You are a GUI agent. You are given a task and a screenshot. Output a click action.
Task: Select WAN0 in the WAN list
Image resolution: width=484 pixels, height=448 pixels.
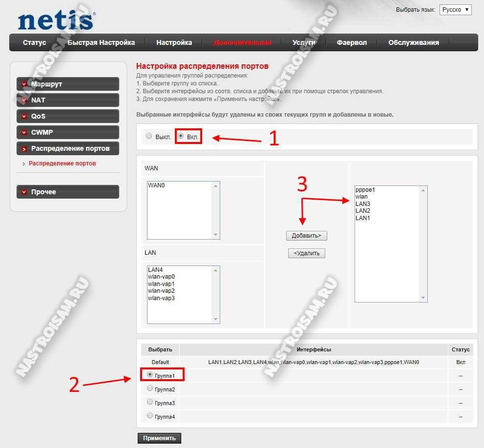pyautogui.click(x=156, y=186)
